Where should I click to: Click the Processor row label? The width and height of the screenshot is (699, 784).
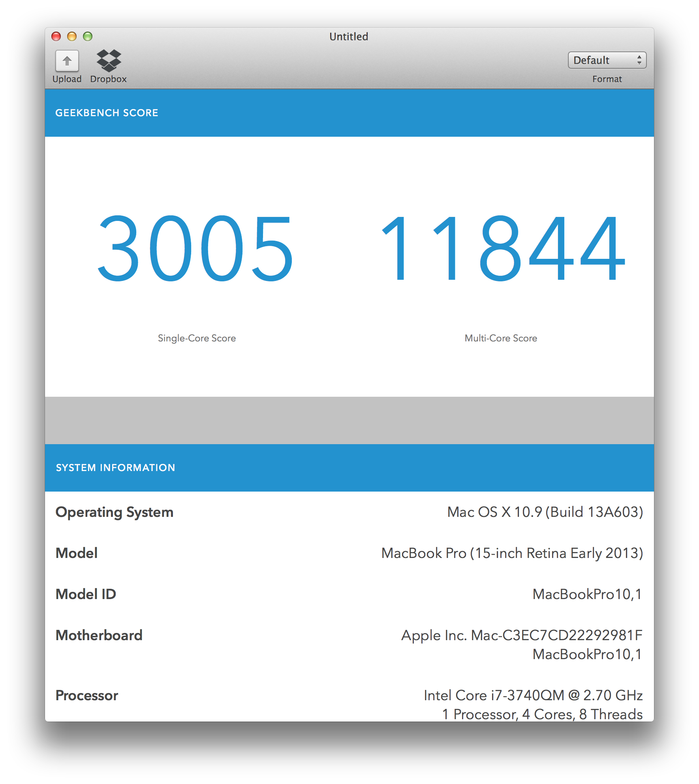click(87, 695)
